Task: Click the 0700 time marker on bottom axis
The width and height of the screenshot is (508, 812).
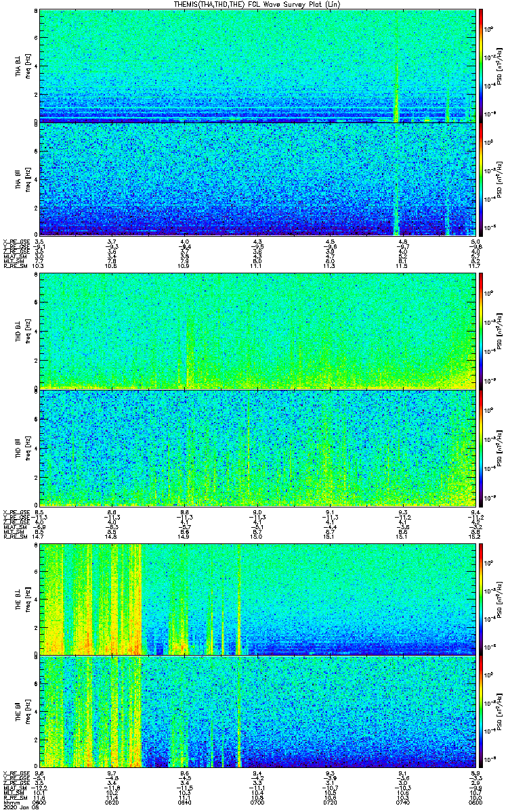Action: tap(257, 803)
